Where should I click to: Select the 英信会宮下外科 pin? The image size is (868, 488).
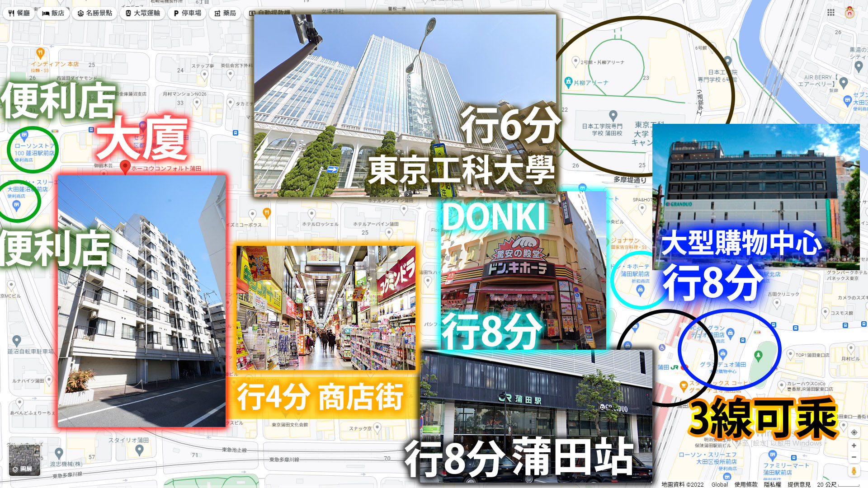pos(230,75)
